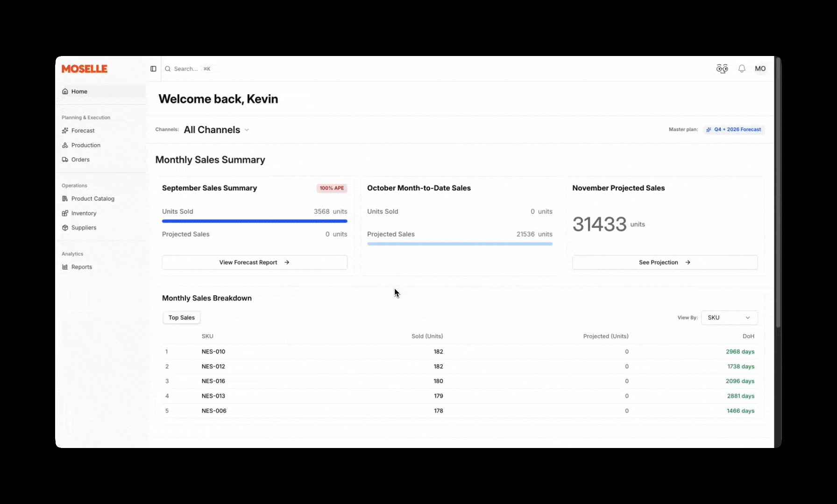Click the Product Catalog icon
The width and height of the screenshot is (837, 504).
pos(65,199)
